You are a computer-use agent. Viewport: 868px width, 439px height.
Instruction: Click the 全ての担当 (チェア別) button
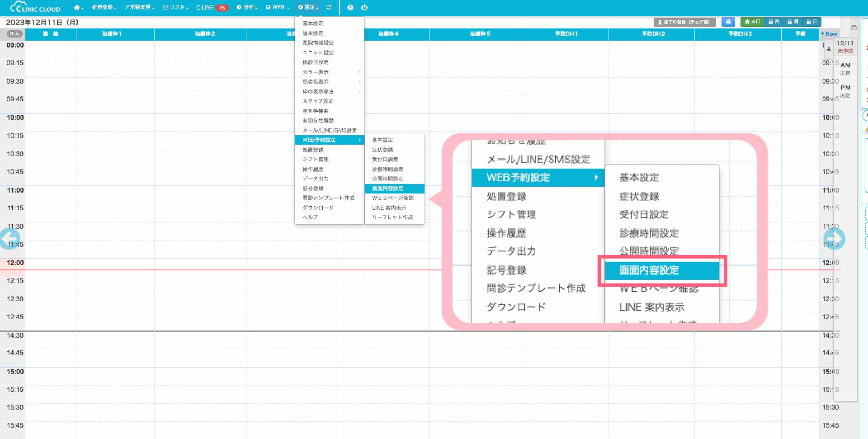coord(684,22)
